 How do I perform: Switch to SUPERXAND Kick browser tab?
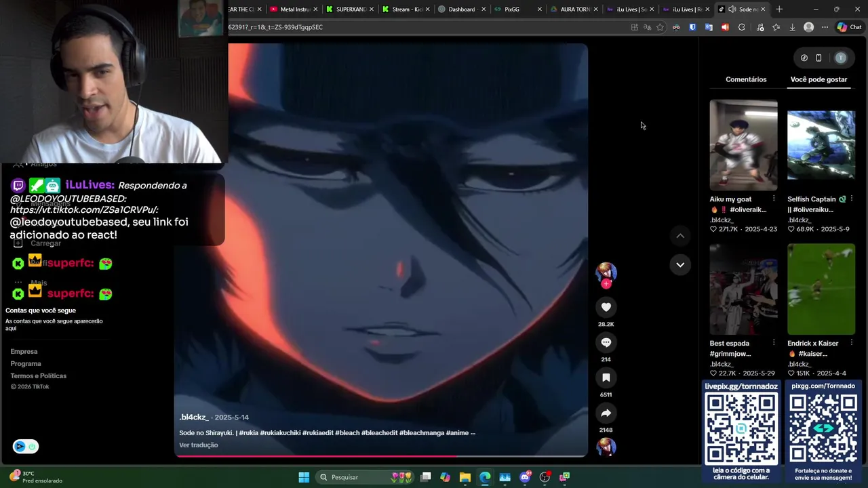349,9
